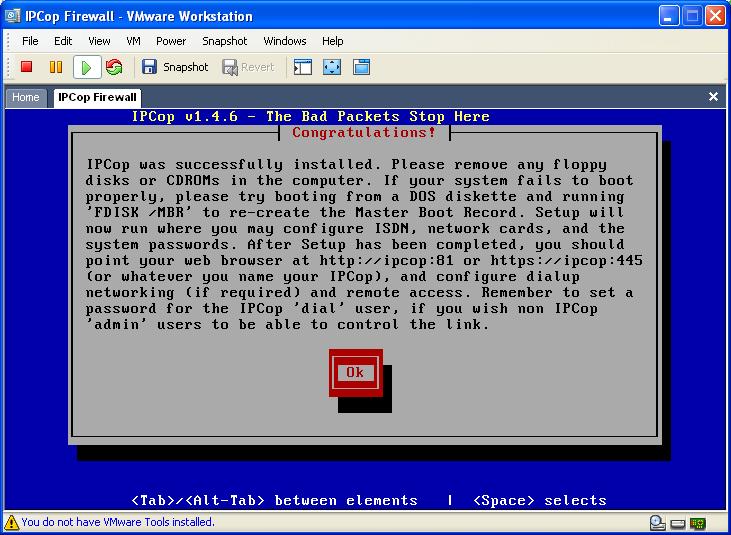Open the Snapshot menu
Viewport: 731px width, 535px height.
click(224, 41)
